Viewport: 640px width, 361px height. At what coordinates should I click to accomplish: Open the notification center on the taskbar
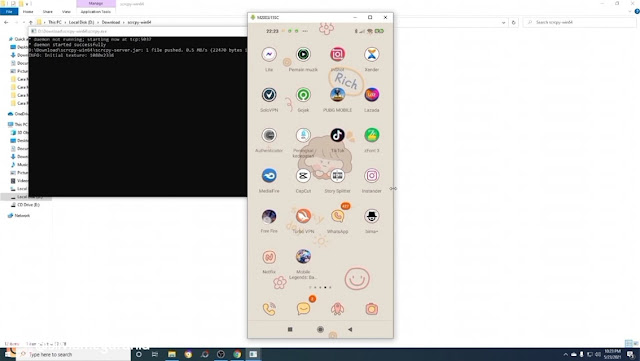click(x=631, y=354)
